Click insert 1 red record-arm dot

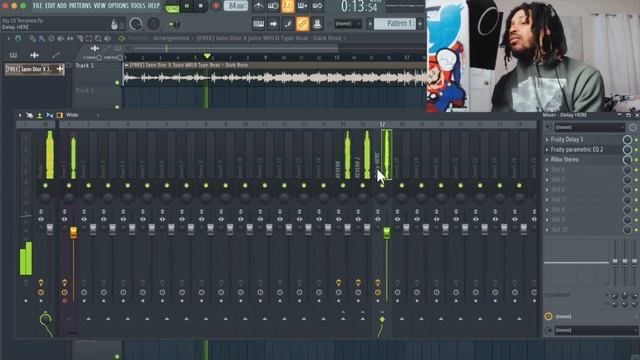[64, 301]
